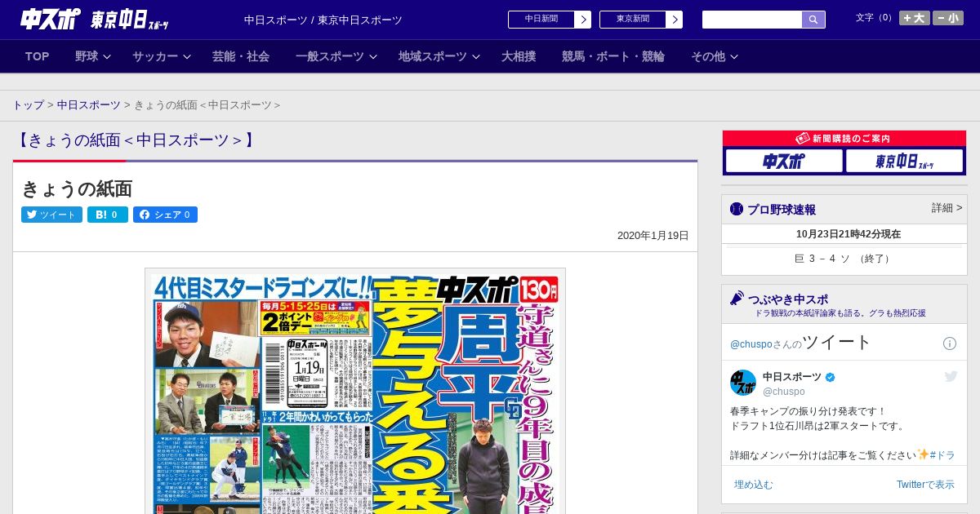Share on Facebook with シェア button

[x=165, y=215]
